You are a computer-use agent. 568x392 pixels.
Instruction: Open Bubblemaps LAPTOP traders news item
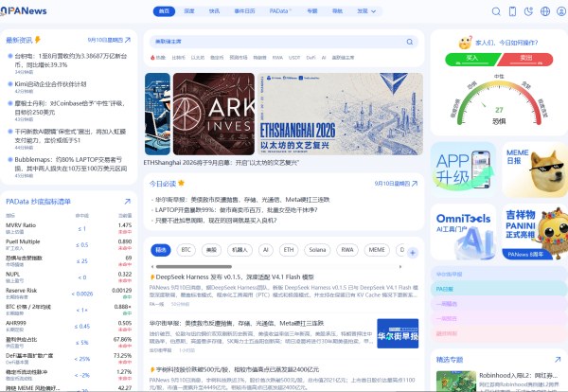[71, 164]
